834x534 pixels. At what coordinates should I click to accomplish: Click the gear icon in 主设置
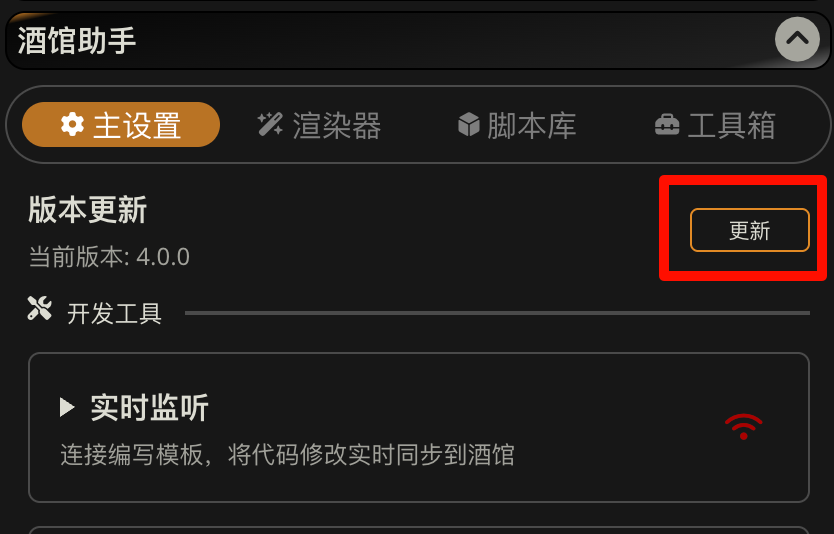72,124
